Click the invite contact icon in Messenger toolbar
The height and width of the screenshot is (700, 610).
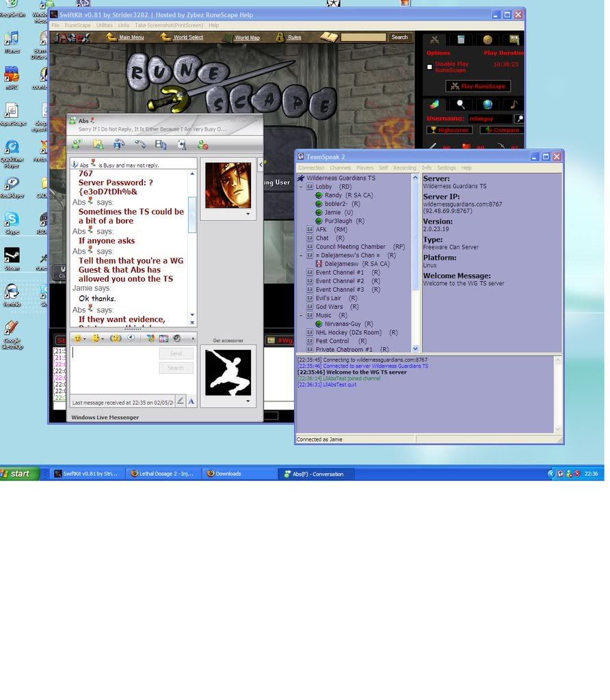click(x=77, y=145)
